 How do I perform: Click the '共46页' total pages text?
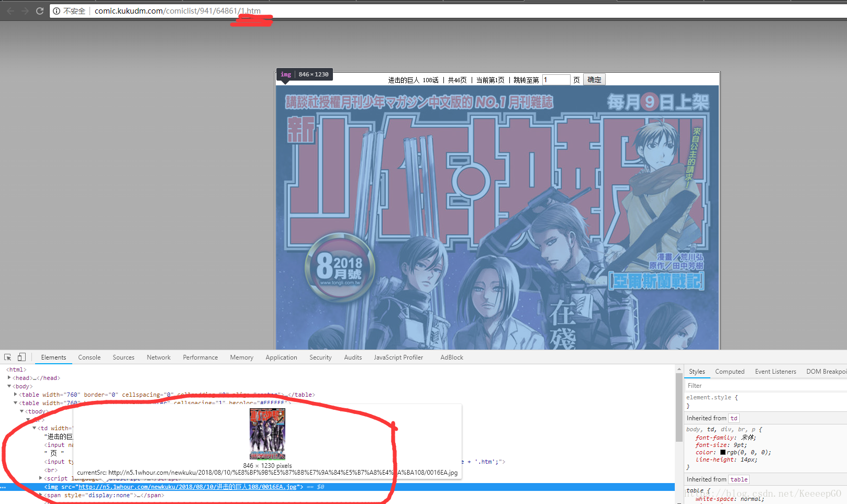(x=457, y=80)
